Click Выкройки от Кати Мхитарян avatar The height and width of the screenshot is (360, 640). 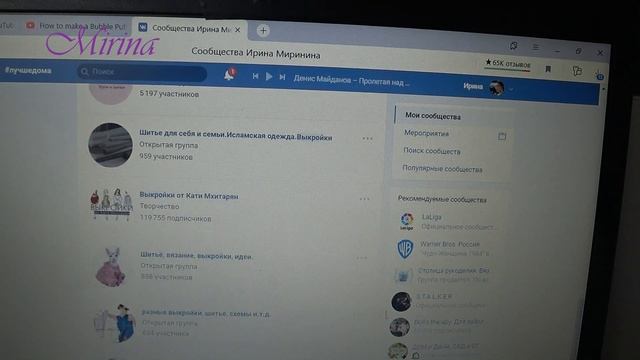coord(111,204)
